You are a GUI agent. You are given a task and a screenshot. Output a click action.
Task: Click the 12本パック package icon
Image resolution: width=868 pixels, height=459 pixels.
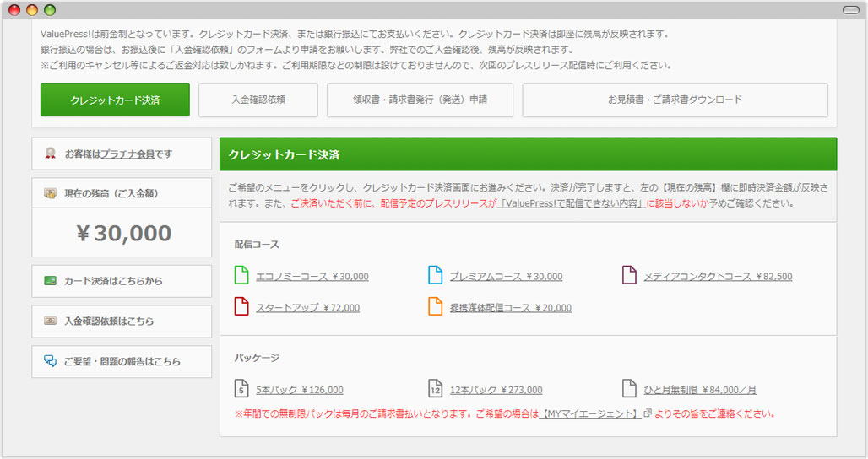435,389
